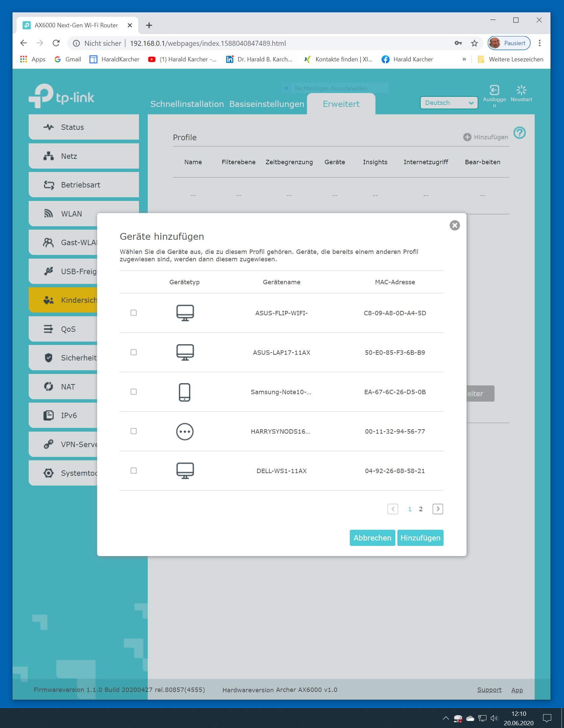Open the IPv6 sidebar section
Viewport: 564px width, 728px height.
coord(63,415)
